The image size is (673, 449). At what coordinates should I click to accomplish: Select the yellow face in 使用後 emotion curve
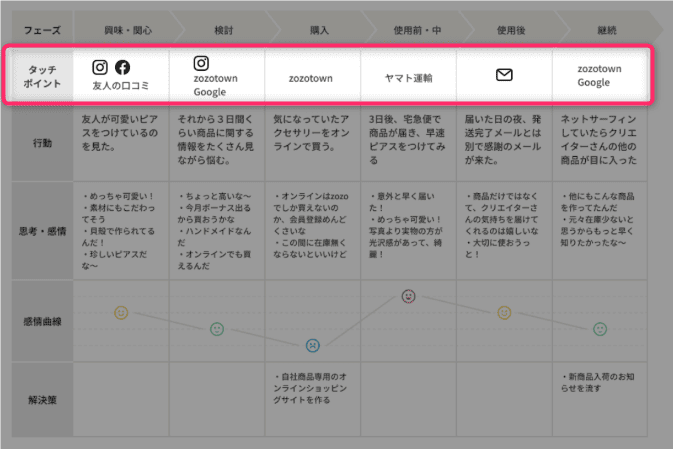click(504, 312)
